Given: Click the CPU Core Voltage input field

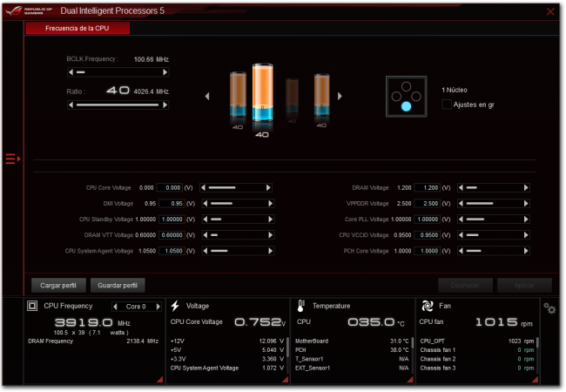Looking at the screenshot, I should coord(170,187).
